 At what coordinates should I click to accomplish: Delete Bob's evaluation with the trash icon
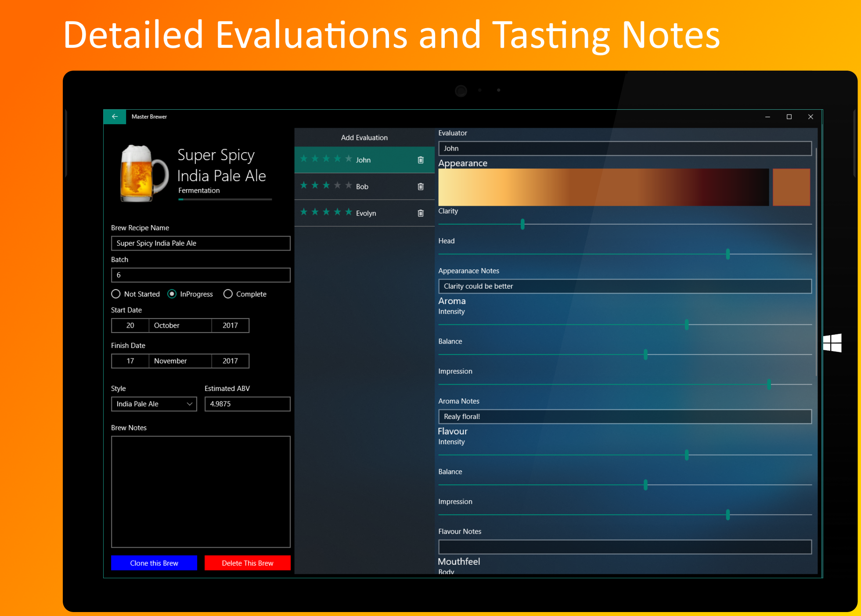tap(420, 186)
